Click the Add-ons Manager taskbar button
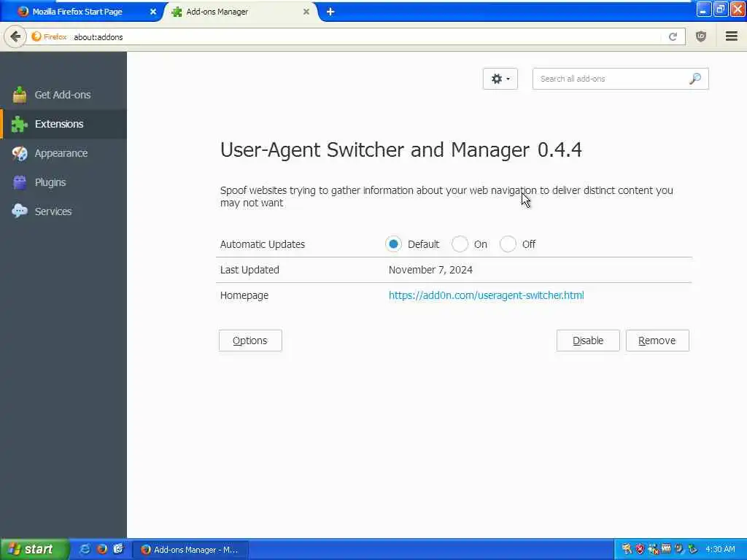This screenshot has width=747, height=560. [x=190, y=550]
